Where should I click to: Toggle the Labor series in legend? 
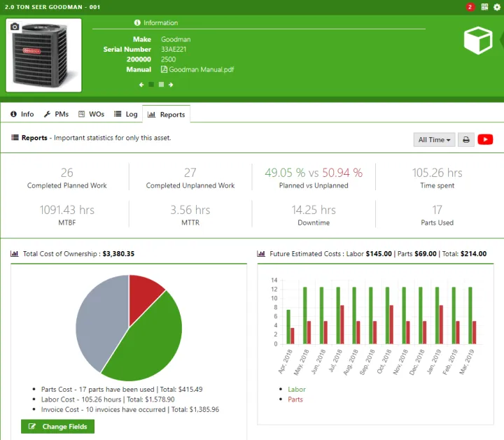(x=296, y=389)
